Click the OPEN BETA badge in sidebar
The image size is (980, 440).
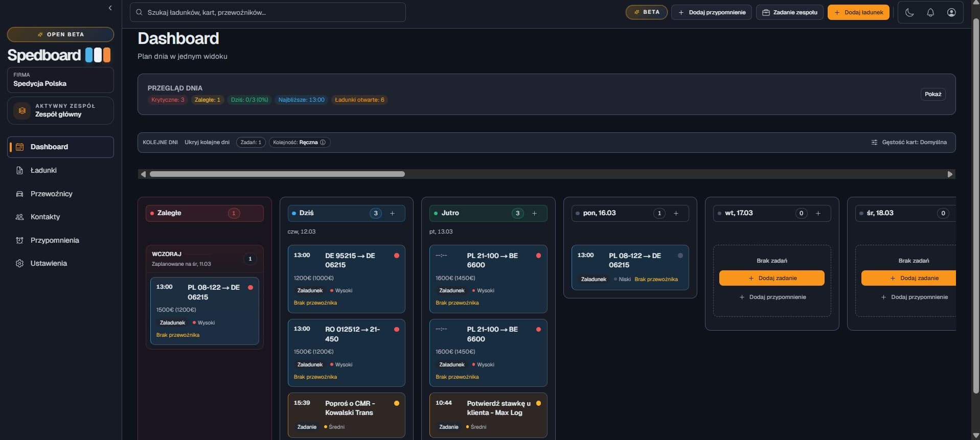click(60, 34)
